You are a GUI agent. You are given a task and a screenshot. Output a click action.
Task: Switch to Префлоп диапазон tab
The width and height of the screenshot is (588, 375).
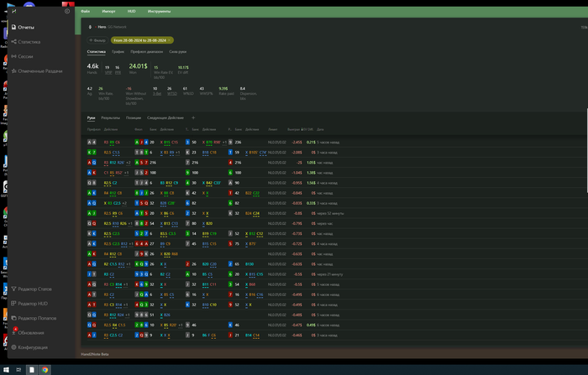(147, 52)
